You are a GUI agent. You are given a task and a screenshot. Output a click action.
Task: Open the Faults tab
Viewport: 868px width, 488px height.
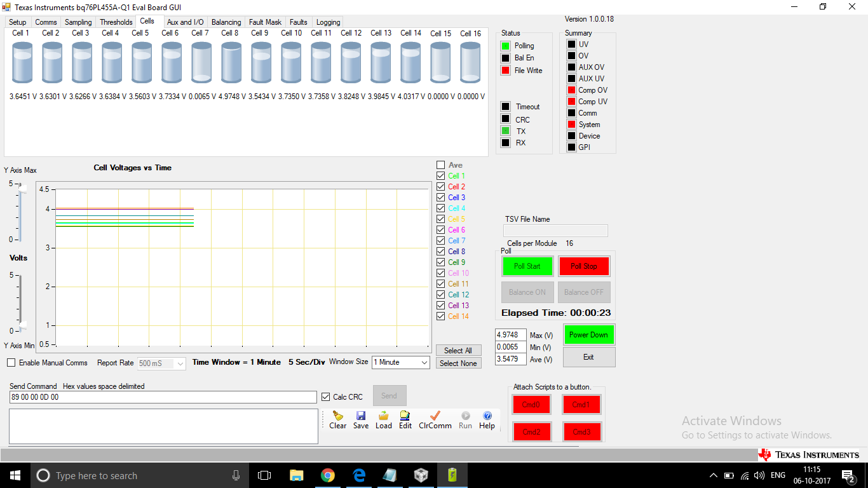tap(299, 22)
